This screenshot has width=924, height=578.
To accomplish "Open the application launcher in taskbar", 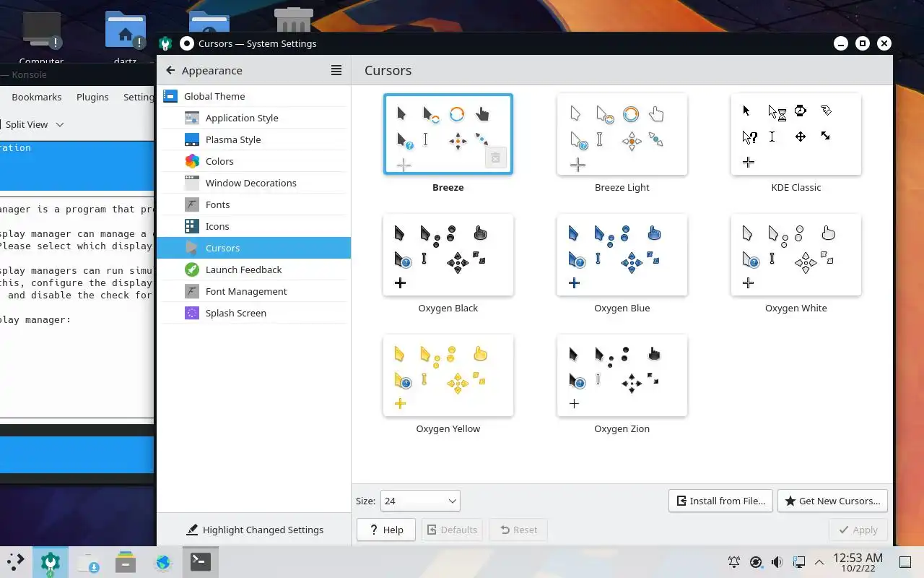I will click(x=15, y=561).
